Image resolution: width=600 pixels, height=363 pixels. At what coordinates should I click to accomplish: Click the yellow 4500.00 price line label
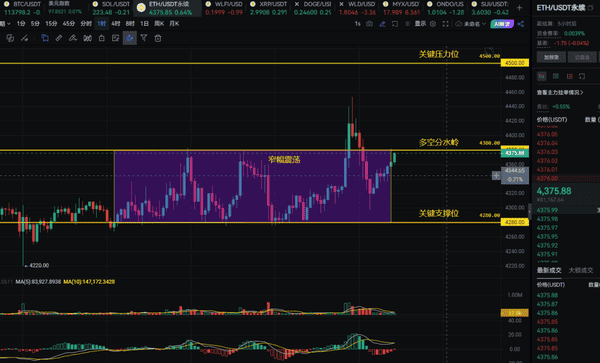click(x=515, y=63)
